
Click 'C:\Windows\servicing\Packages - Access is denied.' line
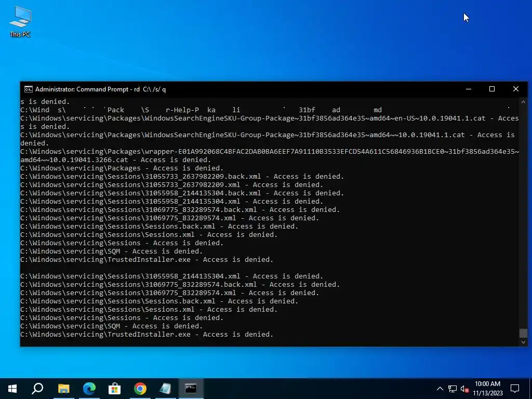(x=122, y=168)
